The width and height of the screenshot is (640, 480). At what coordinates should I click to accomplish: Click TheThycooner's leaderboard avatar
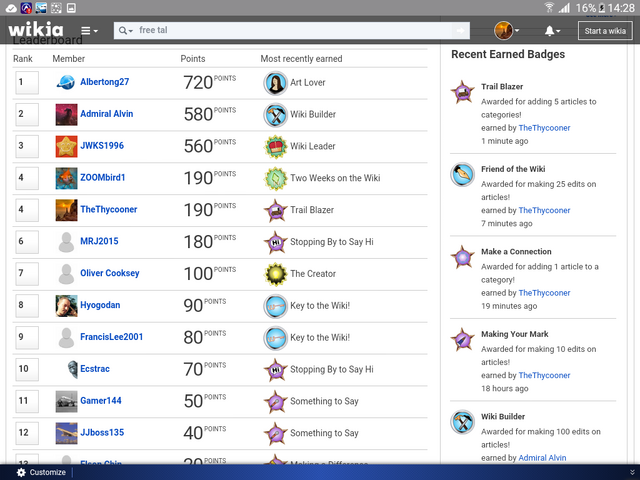[66, 210]
